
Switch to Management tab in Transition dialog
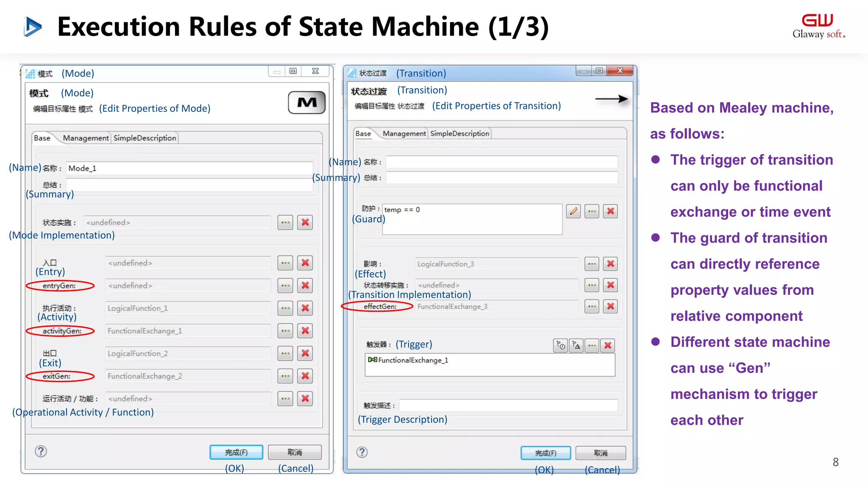(x=404, y=133)
